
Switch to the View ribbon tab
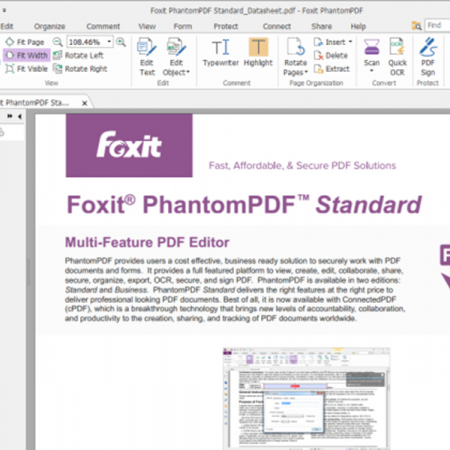(x=147, y=26)
